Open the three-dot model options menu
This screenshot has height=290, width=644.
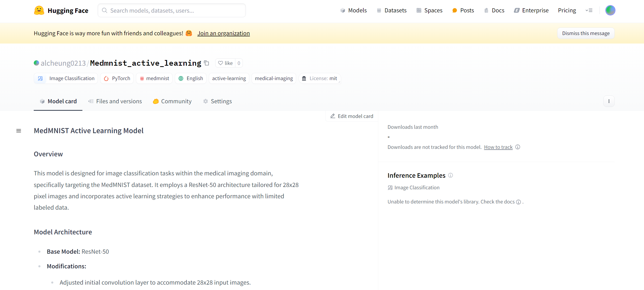[x=609, y=101]
